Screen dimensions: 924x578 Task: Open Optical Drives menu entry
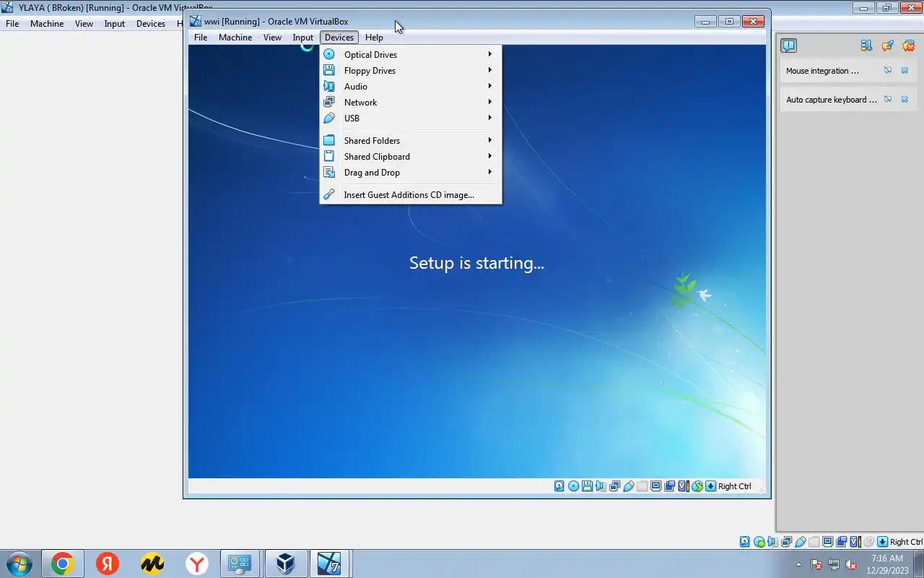(411, 54)
